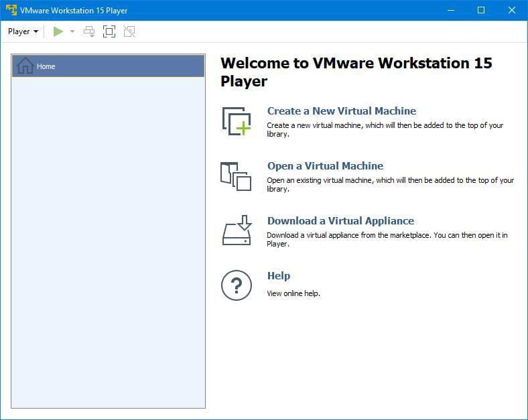Click the Home house icon
This screenshot has height=420, width=528.
tap(25, 66)
